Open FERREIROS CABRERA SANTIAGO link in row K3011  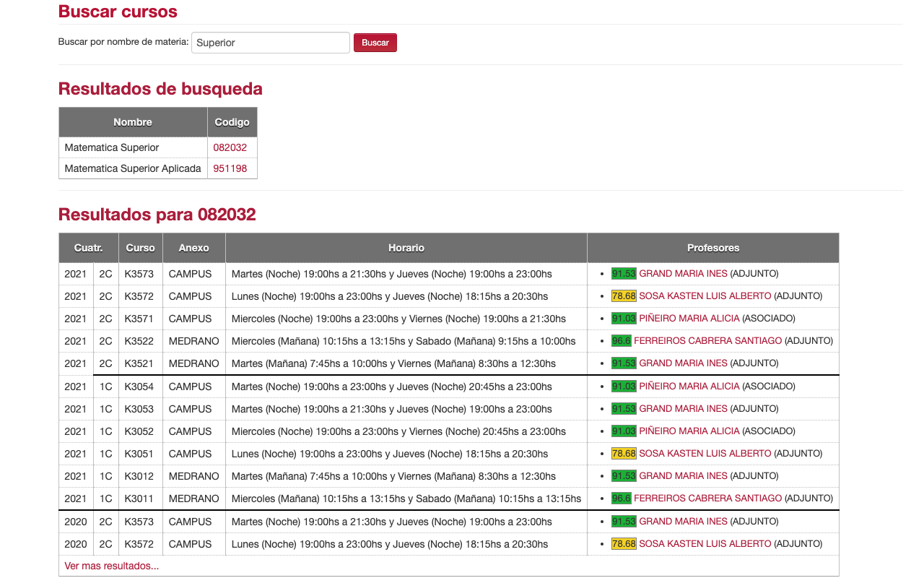707,498
